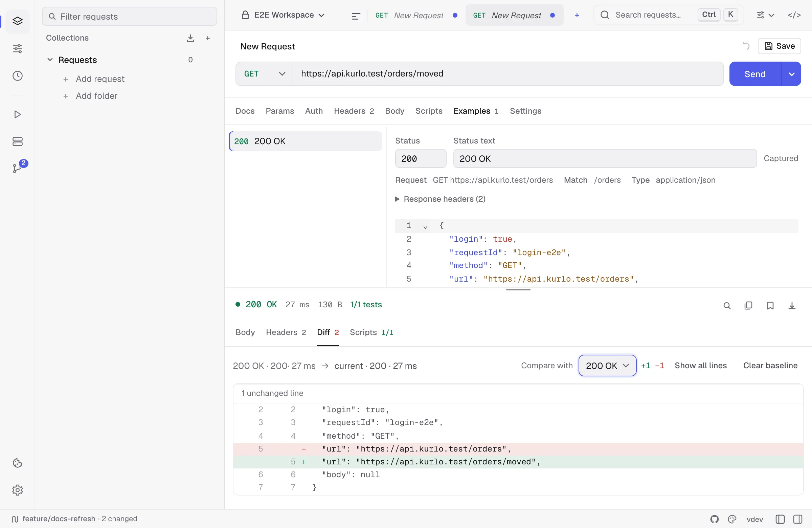Search the response with magnifier icon

click(x=727, y=306)
